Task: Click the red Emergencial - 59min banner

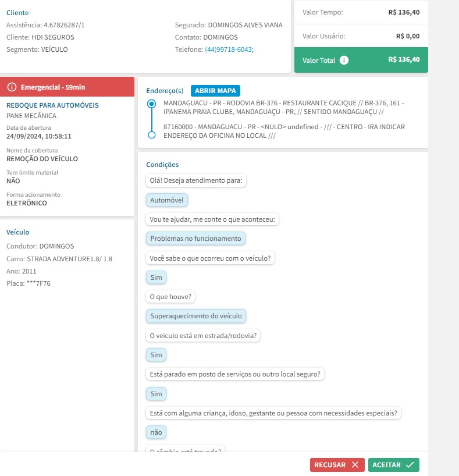Action: coord(67,87)
